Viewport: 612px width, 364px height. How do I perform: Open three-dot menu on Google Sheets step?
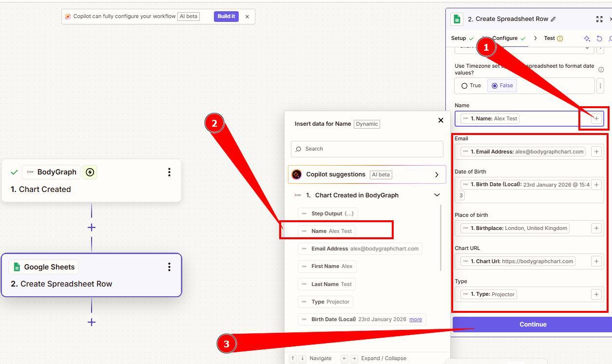coord(169,267)
